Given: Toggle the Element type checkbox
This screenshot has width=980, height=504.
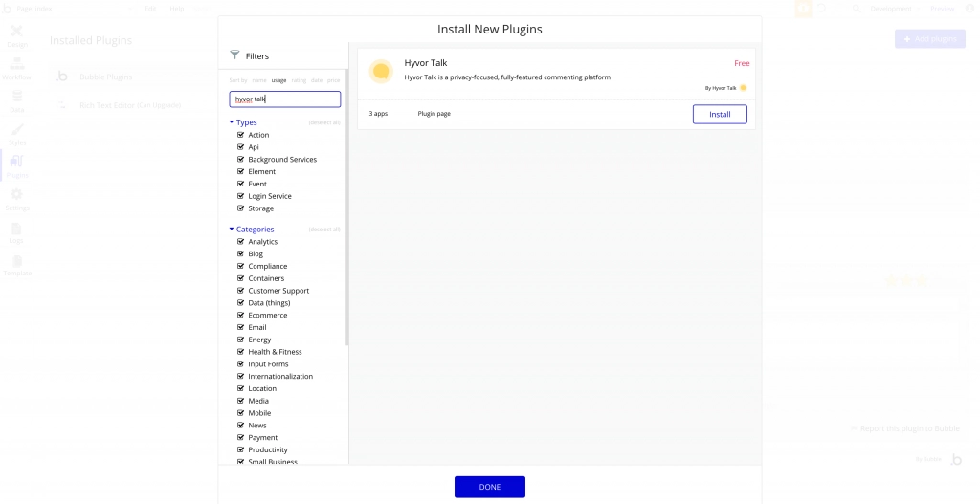Looking at the screenshot, I should (240, 171).
